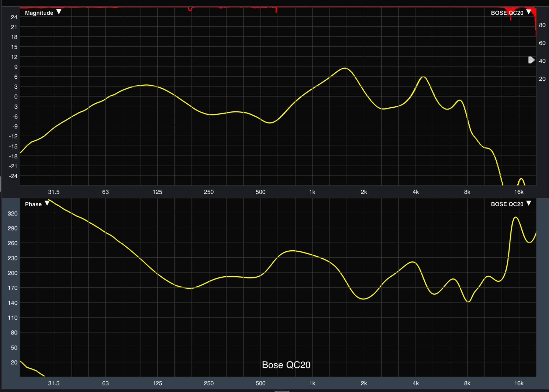The width and height of the screenshot is (549, 392).
Task: Click the white triangle icon beside Phase
Action: point(47,203)
